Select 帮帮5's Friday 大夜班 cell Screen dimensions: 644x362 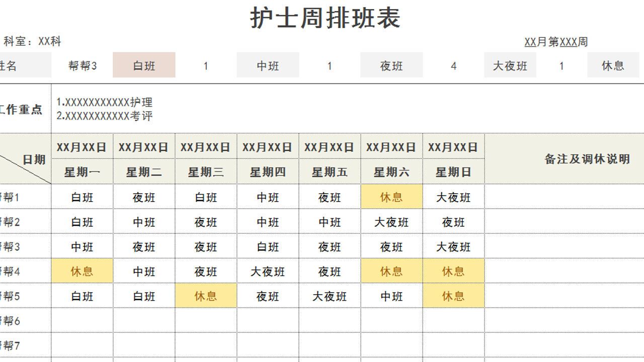pos(330,296)
